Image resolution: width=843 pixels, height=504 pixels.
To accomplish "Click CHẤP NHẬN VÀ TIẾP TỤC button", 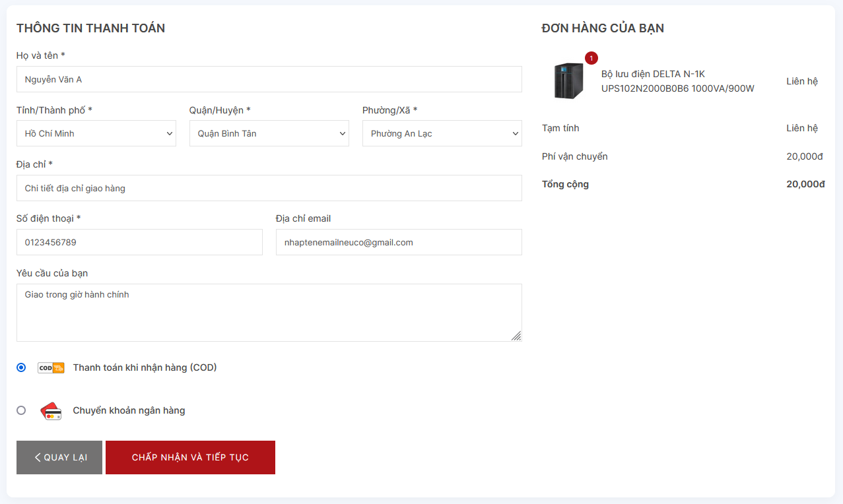I will pyautogui.click(x=190, y=457).
